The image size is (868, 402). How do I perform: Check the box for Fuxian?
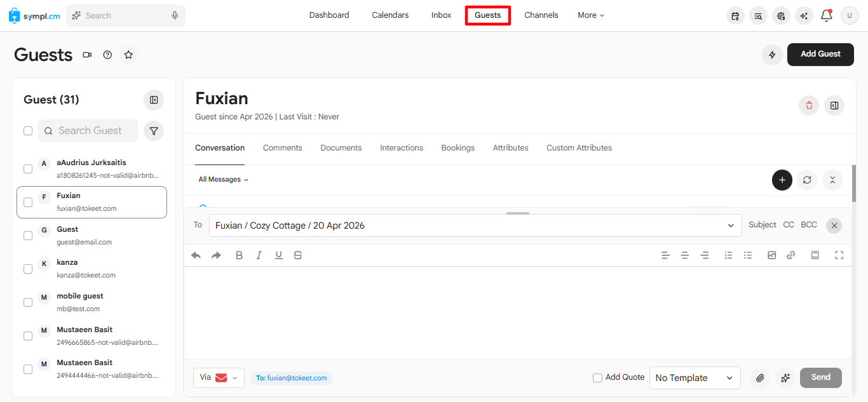click(x=28, y=202)
